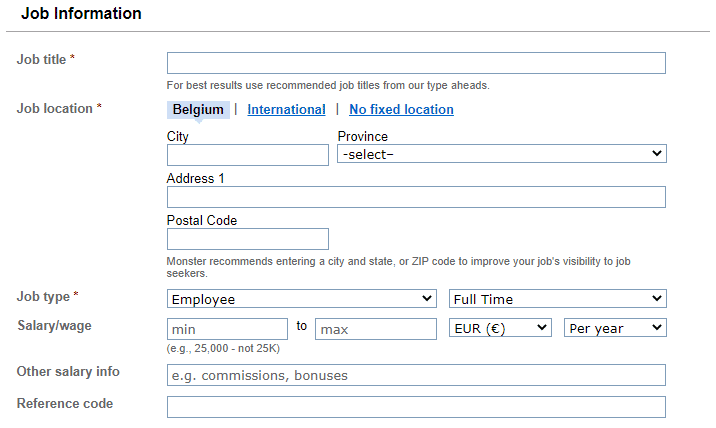Open the EUR (€) currency dropdown
Viewport: 716px width, 428px height.
500,328
